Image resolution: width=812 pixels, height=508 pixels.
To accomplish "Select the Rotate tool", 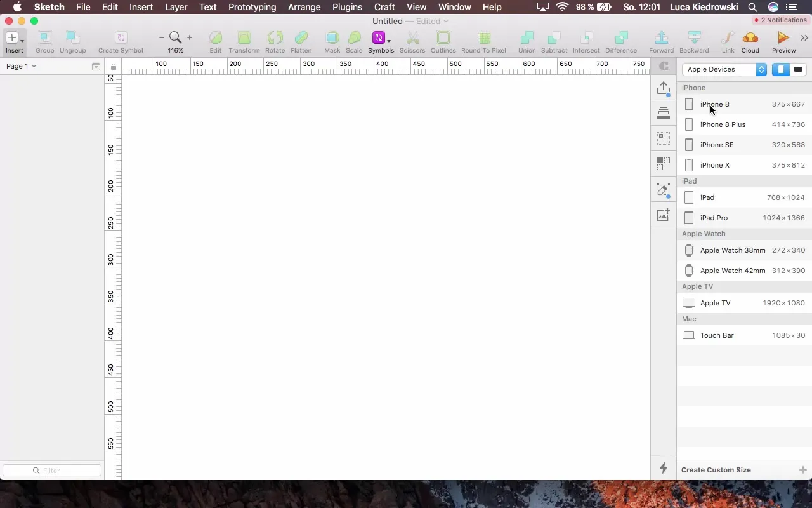I will (x=275, y=38).
